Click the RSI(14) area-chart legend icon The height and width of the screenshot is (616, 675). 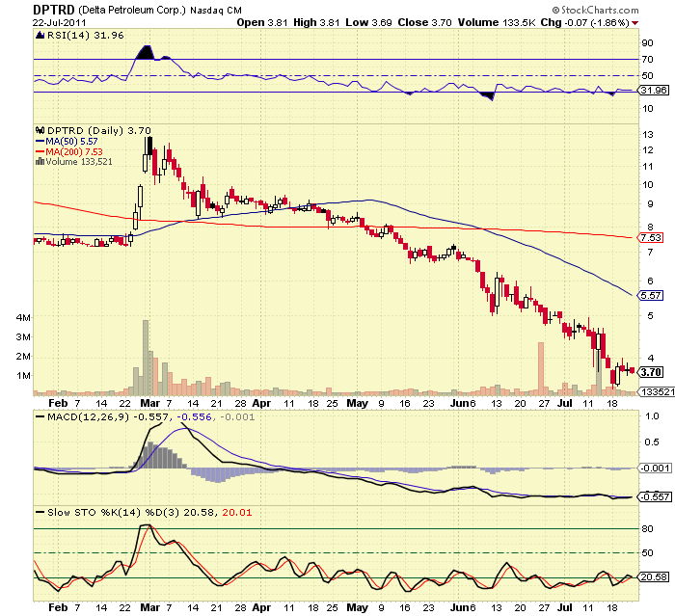(40, 36)
